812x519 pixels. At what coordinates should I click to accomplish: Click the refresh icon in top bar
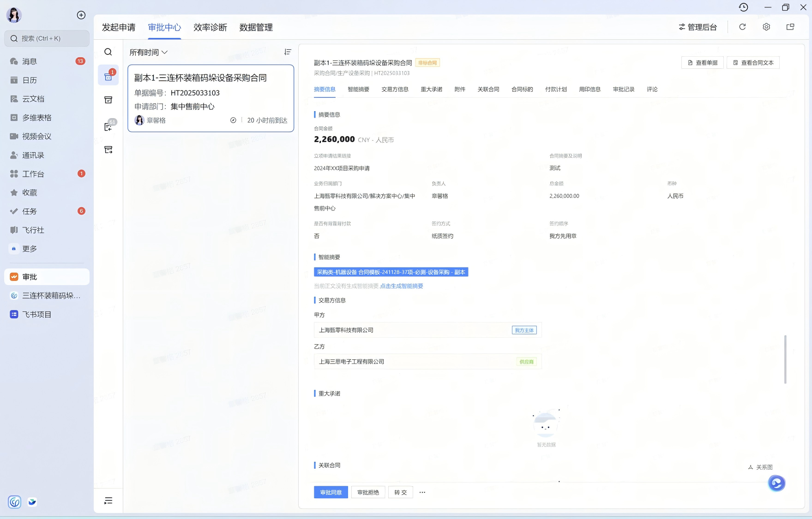point(742,27)
